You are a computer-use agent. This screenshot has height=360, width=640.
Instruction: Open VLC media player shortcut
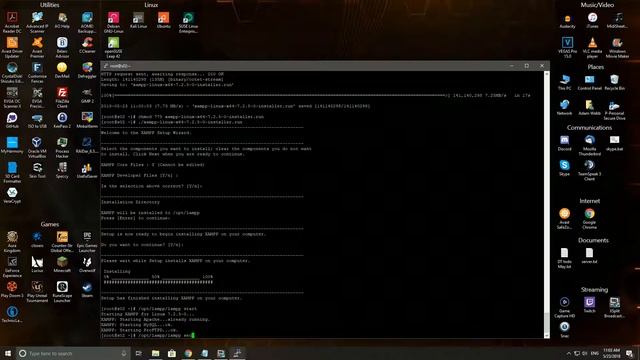pyautogui.click(x=592, y=47)
